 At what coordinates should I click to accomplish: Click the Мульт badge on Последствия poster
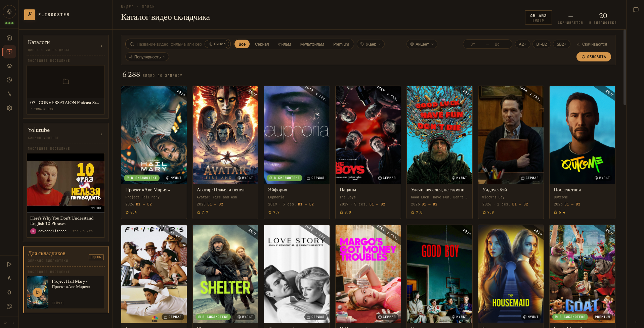coord(602,178)
